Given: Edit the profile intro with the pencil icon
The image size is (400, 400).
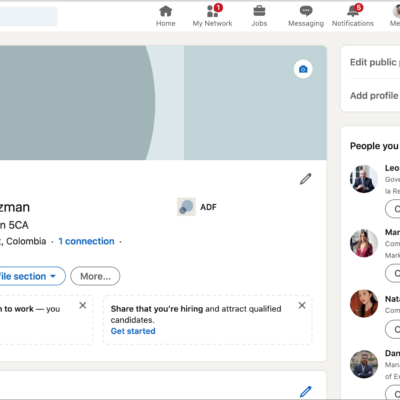Looking at the screenshot, I should (x=305, y=179).
